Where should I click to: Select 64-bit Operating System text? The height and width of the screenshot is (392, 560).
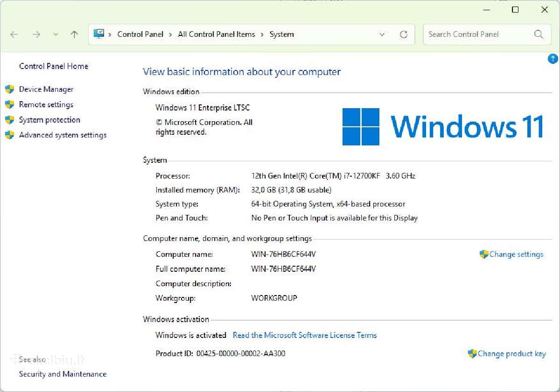tap(328, 204)
